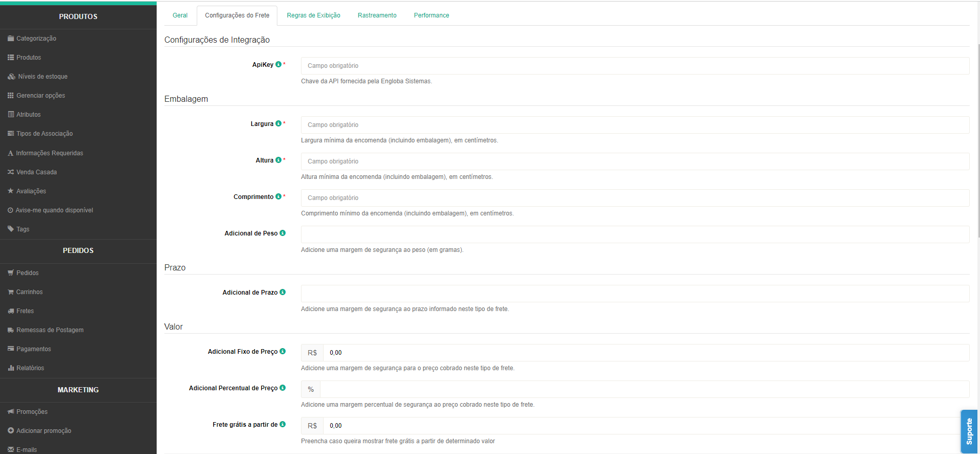
Task: Focus the Adicional de Prazo field
Action: point(635,294)
